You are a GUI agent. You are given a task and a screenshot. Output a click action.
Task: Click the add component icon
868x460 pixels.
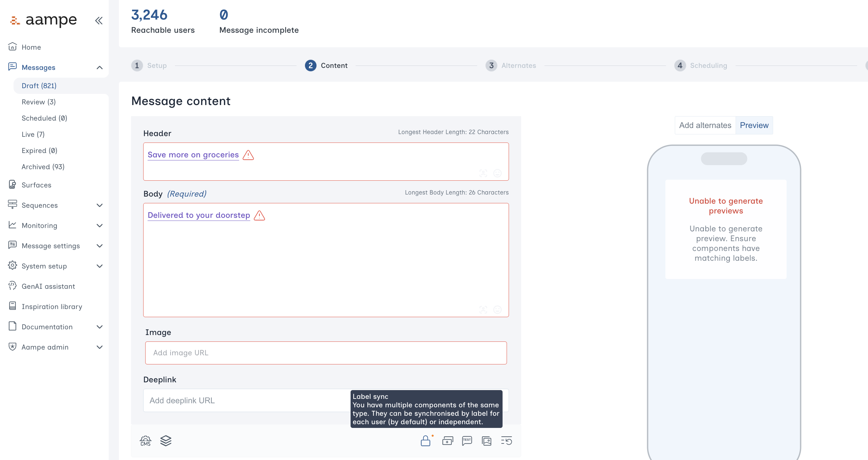448,441
